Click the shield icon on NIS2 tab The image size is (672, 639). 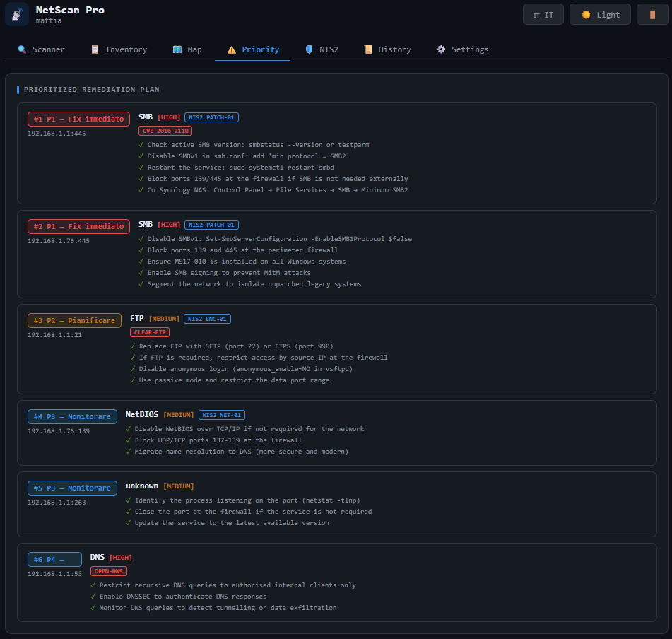309,49
